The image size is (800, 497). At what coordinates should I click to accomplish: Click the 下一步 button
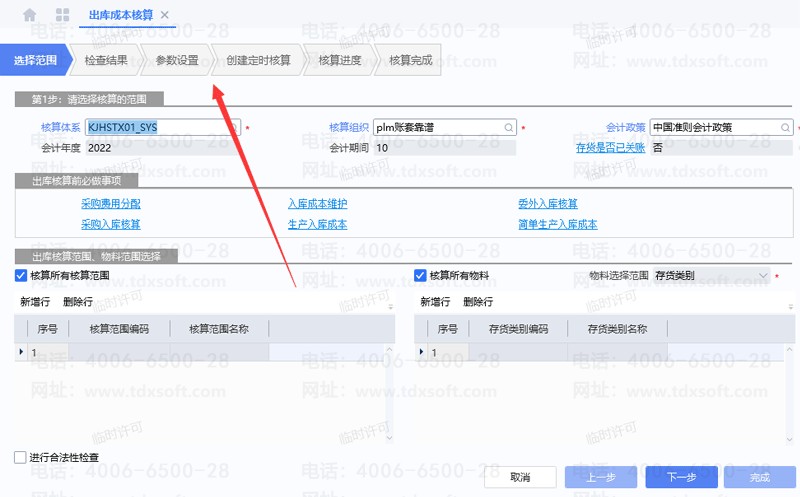coord(681,477)
